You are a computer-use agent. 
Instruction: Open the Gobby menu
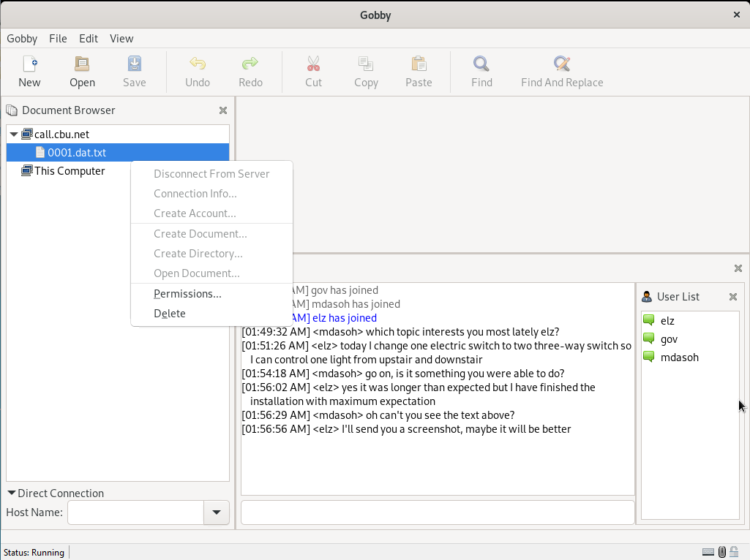(22, 39)
